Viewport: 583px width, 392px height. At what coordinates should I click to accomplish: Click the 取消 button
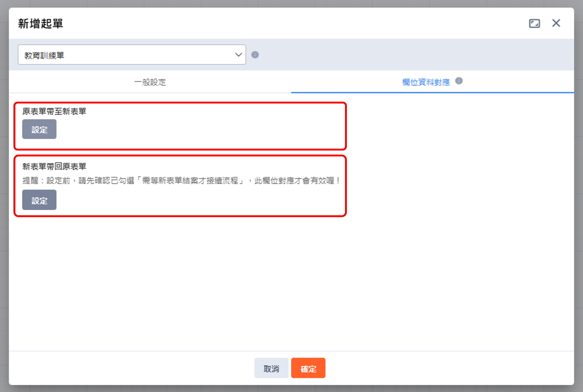(271, 368)
